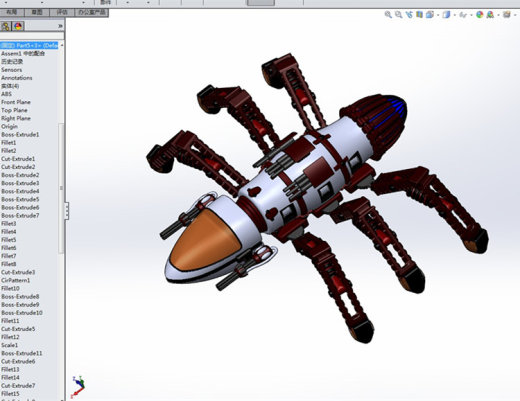
Task: Open the View Settings monitor icon
Action: (x=507, y=14)
